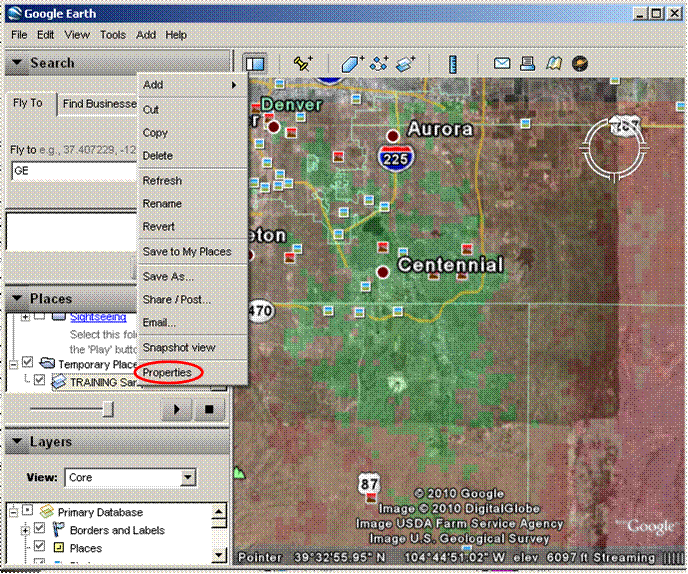
Task: Click Layers list scrollbar down arrow
Action: 219,556
